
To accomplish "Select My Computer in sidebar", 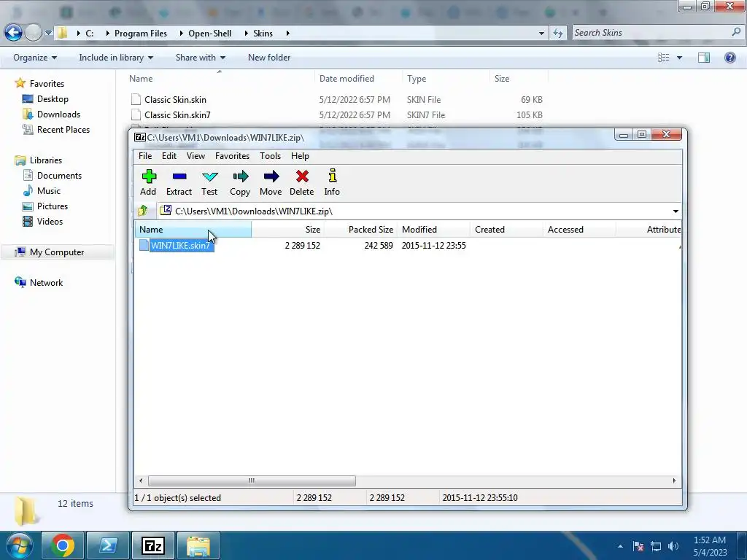I will (x=57, y=252).
